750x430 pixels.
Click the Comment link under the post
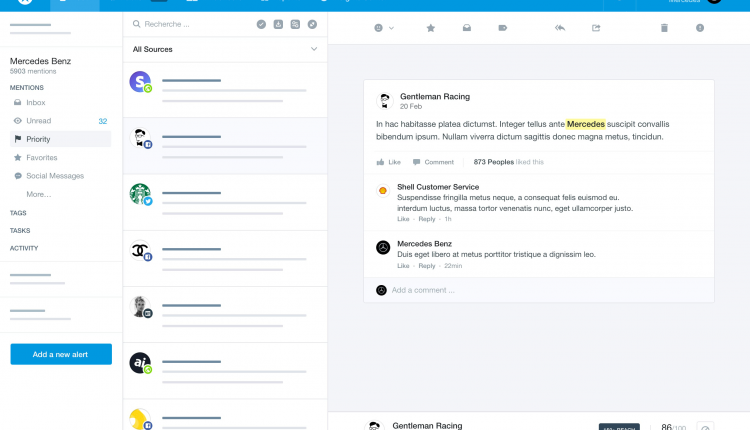pos(439,162)
